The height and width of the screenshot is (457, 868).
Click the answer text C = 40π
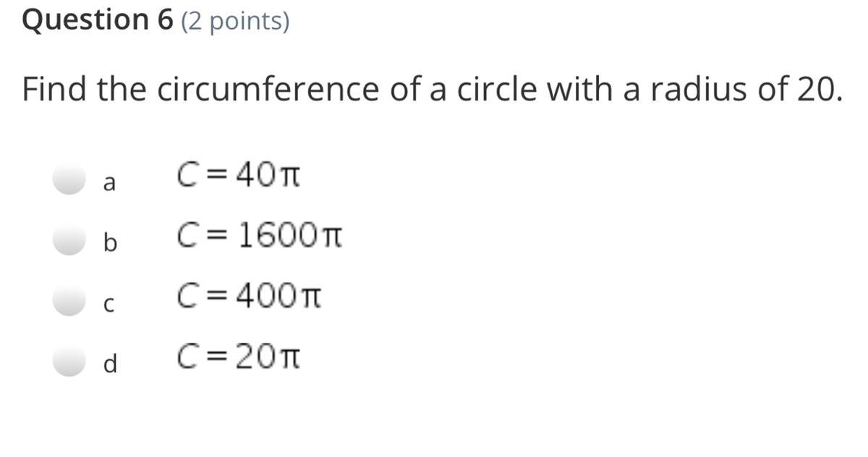239,175
